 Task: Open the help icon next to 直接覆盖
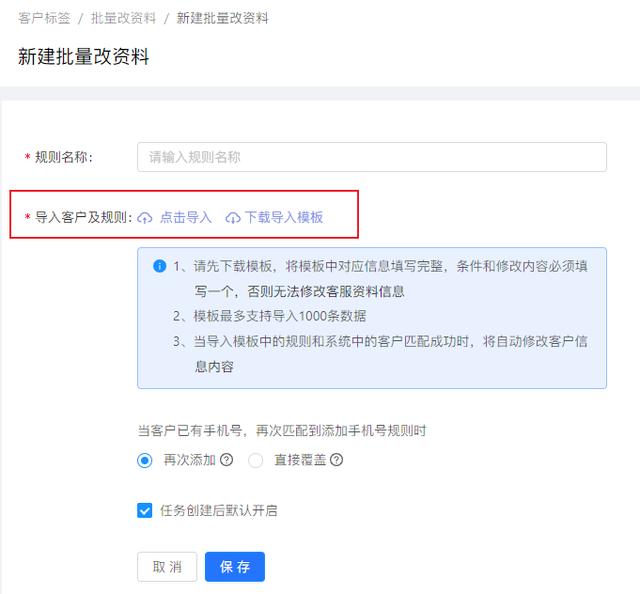(336, 460)
